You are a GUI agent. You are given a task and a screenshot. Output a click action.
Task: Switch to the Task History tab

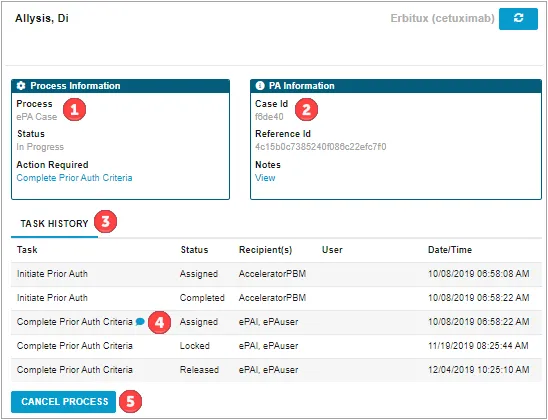coord(54,224)
